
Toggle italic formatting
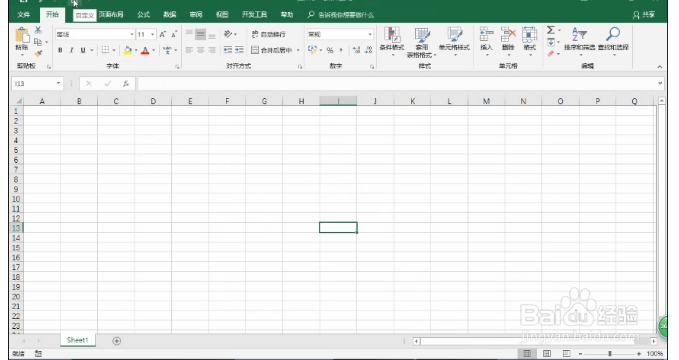point(71,50)
